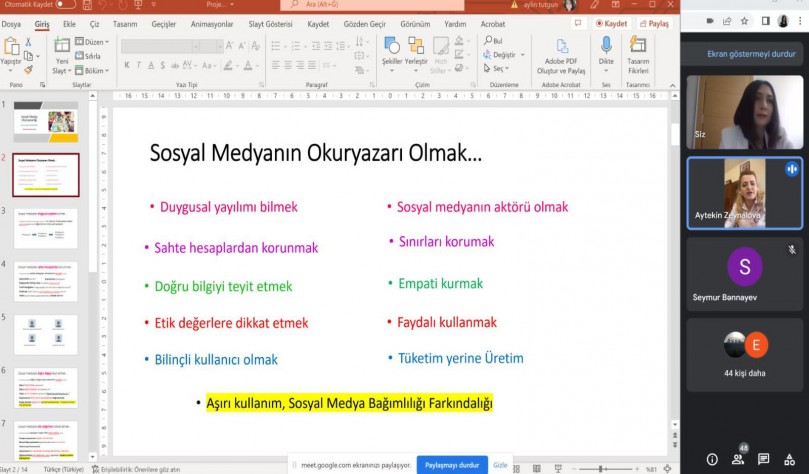The height and width of the screenshot is (474, 809).
Task: Click the save disk icon in title bar
Action: (87, 5)
